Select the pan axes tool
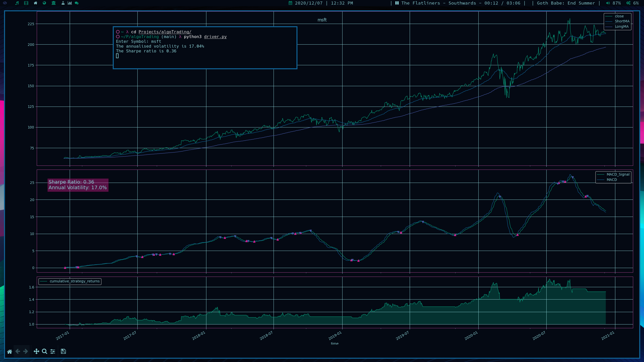The image size is (644, 362). point(36,351)
